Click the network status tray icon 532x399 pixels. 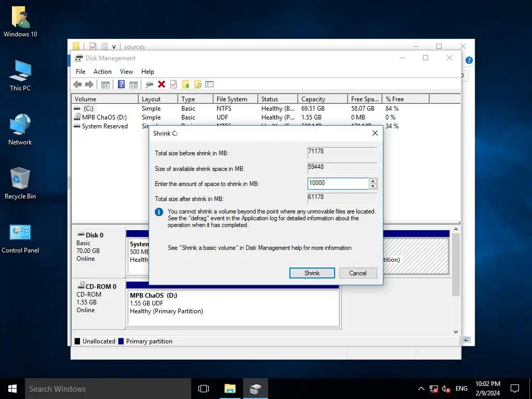coord(434,389)
